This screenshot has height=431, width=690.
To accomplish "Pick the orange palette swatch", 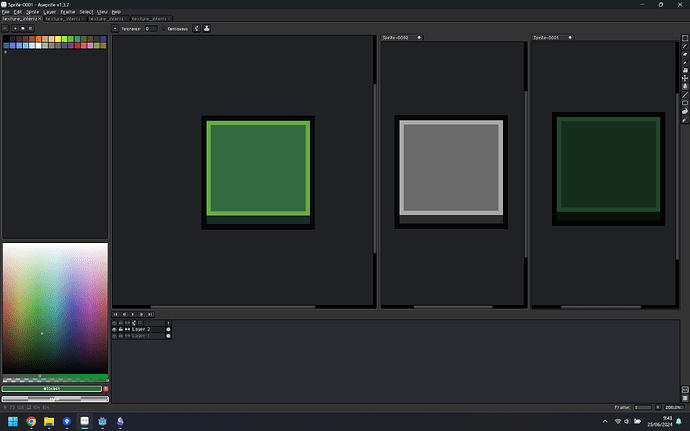I will tap(38, 39).
